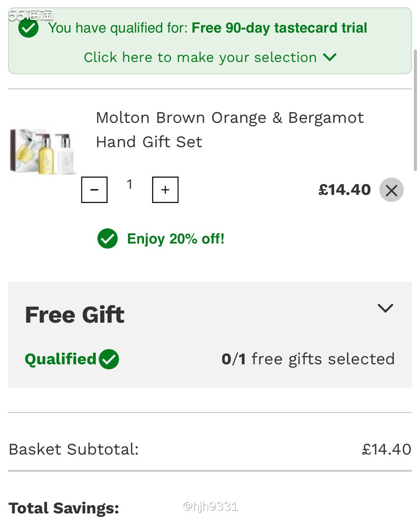Image resolution: width=420 pixels, height=525 pixels.
Task: Click the green check beside Enjoy 20% off
Action: [x=107, y=238]
